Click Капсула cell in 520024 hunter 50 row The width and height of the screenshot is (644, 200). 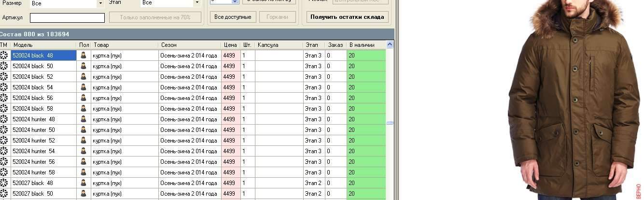click(x=279, y=130)
